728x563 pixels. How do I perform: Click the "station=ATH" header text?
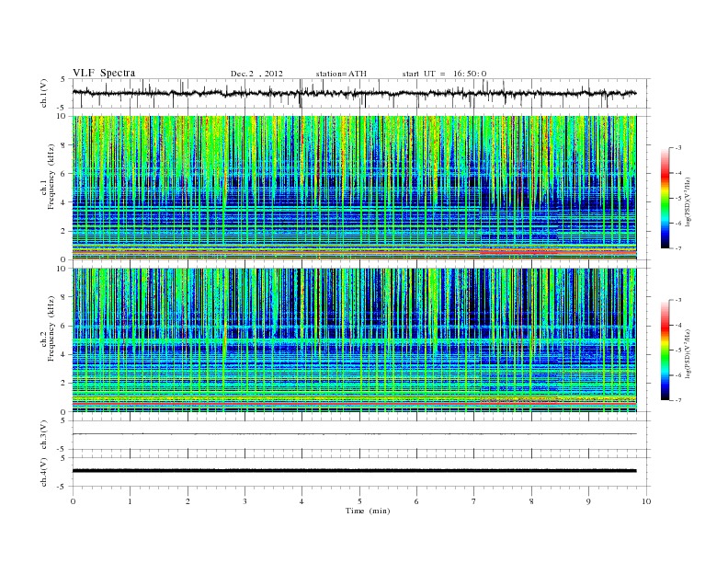341,74
